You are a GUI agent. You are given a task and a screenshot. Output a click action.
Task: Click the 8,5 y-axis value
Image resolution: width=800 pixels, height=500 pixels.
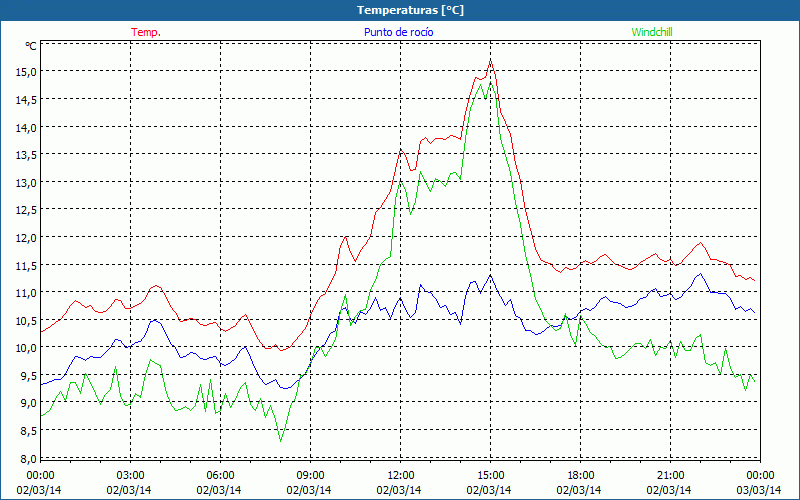(29, 431)
